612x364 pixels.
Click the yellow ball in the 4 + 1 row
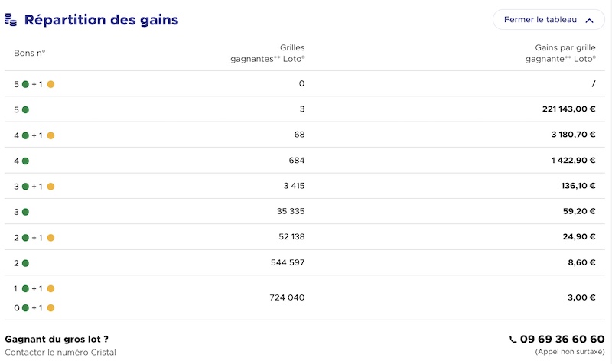(50, 135)
